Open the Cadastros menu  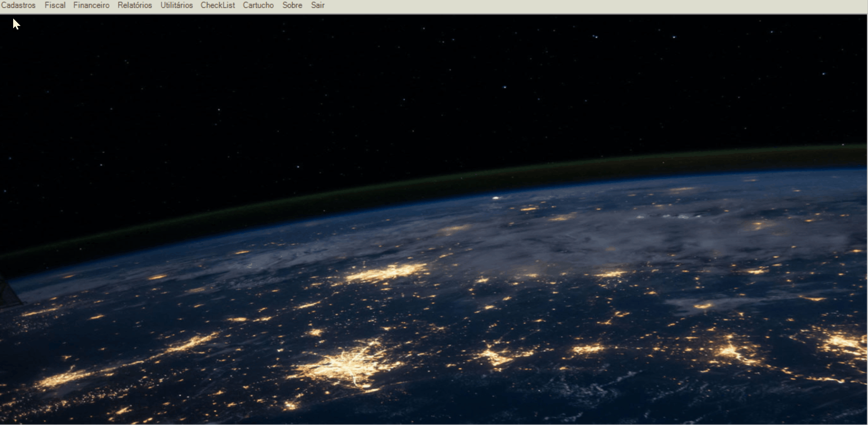[18, 5]
